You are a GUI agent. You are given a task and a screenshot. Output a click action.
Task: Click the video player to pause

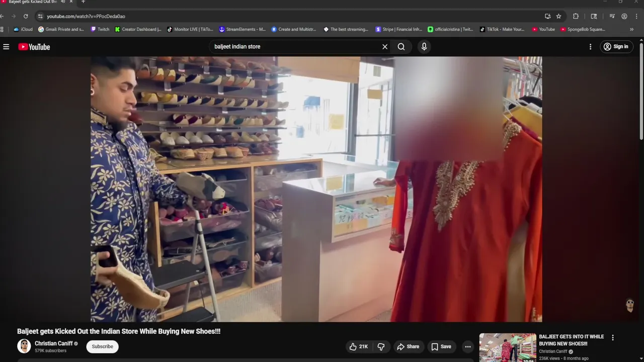click(x=316, y=189)
